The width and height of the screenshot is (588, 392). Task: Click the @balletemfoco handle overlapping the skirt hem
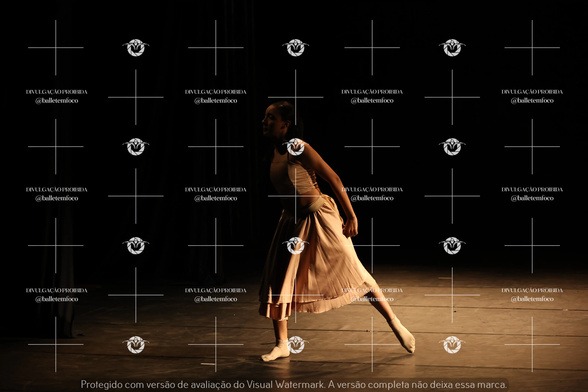[x=372, y=299]
